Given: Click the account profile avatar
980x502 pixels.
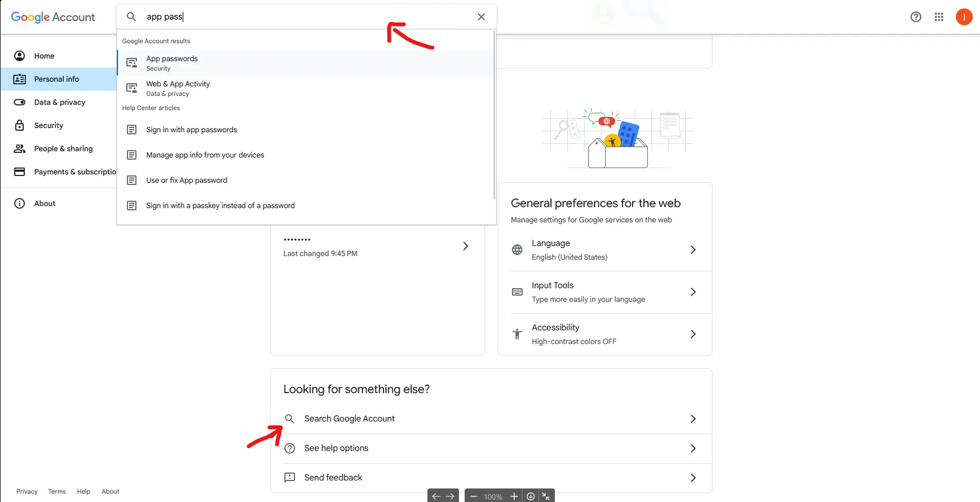Looking at the screenshot, I should pos(964,17).
